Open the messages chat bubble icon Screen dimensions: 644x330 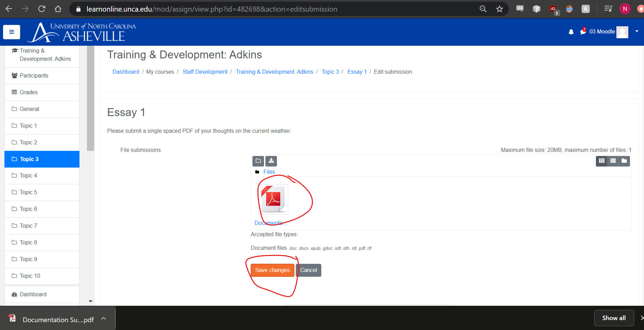coord(583,32)
